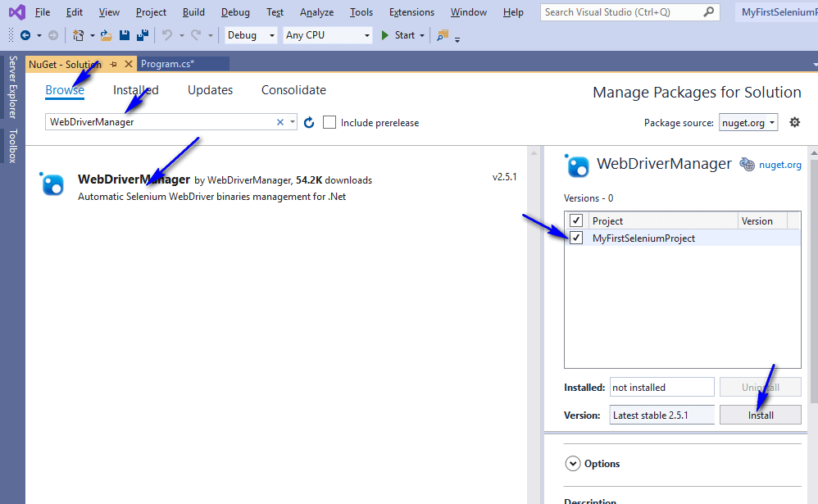The image size is (818, 504).
Task: Open the Edit menu
Action: click(x=74, y=12)
